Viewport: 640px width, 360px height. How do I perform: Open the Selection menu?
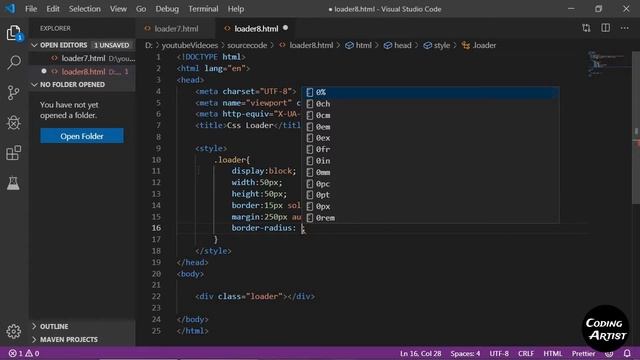pyautogui.click(x=84, y=9)
